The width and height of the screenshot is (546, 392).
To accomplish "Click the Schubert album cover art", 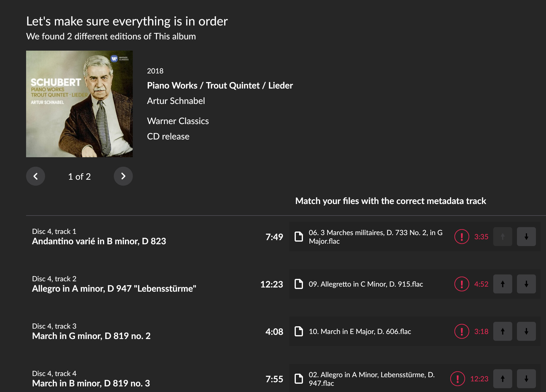I will [79, 104].
